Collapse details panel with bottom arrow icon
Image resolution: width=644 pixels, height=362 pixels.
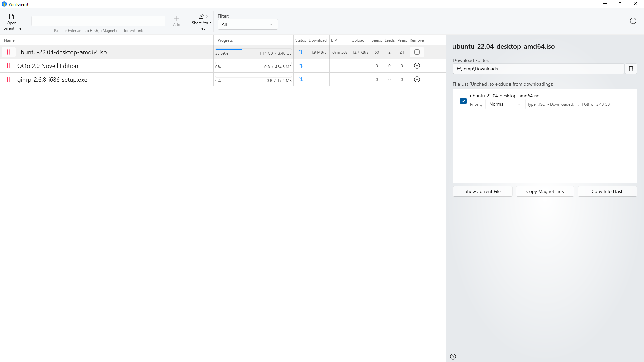(x=453, y=357)
